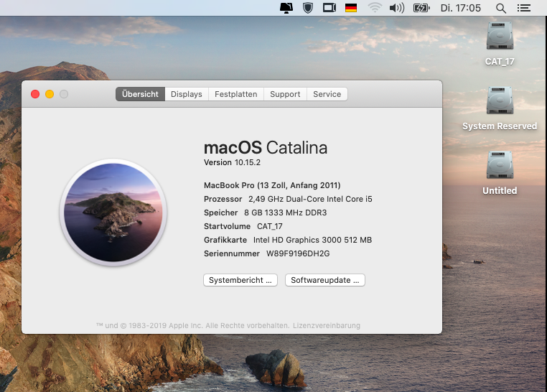Open Notification Center list icon
Screen dimensions: 547x392
(x=523, y=8)
